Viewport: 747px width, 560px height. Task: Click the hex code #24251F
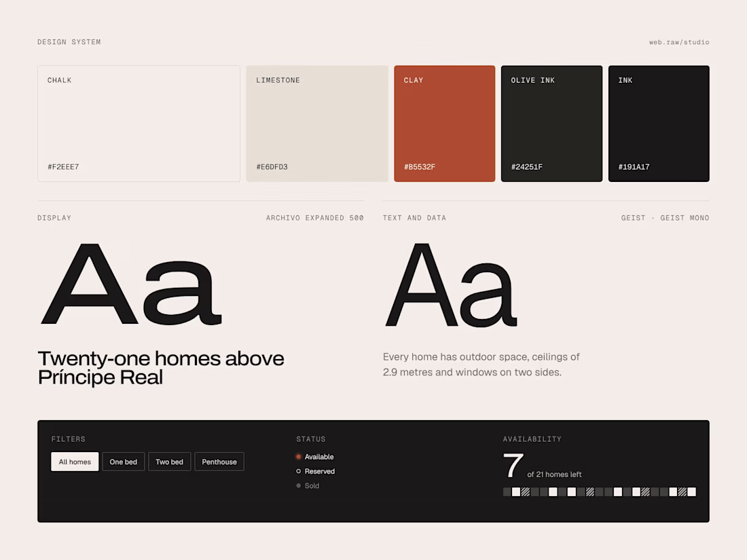coord(527,167)
